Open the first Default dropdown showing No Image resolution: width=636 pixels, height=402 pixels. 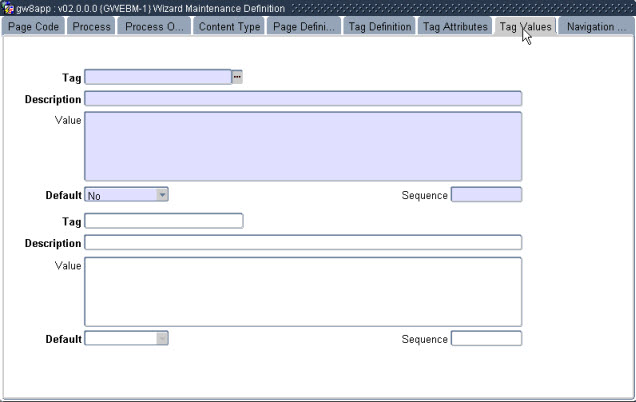pyautogui.click(x=126, y=195)
